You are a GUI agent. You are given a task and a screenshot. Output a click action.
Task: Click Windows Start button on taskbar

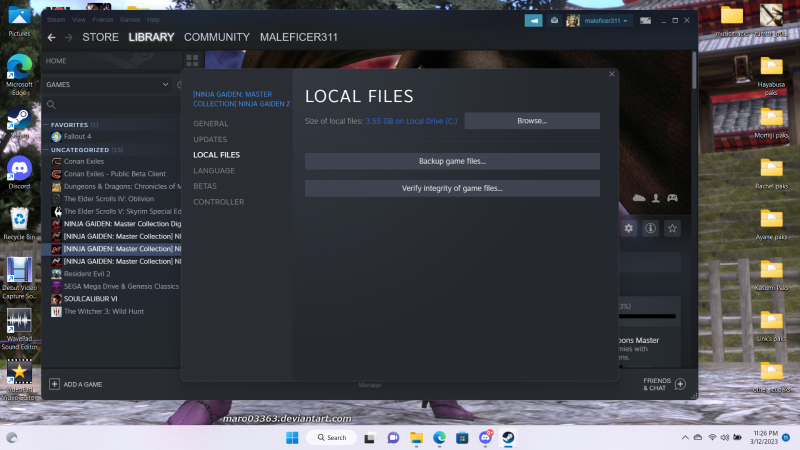click(292, 437)
